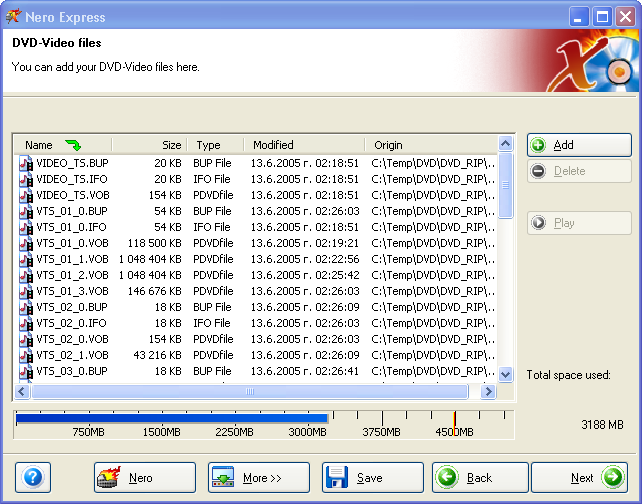Click the file icon next to VTS_01_0.VOB
Screen dimensions: 642x504
pyautogui.click(x=26, y=244)
